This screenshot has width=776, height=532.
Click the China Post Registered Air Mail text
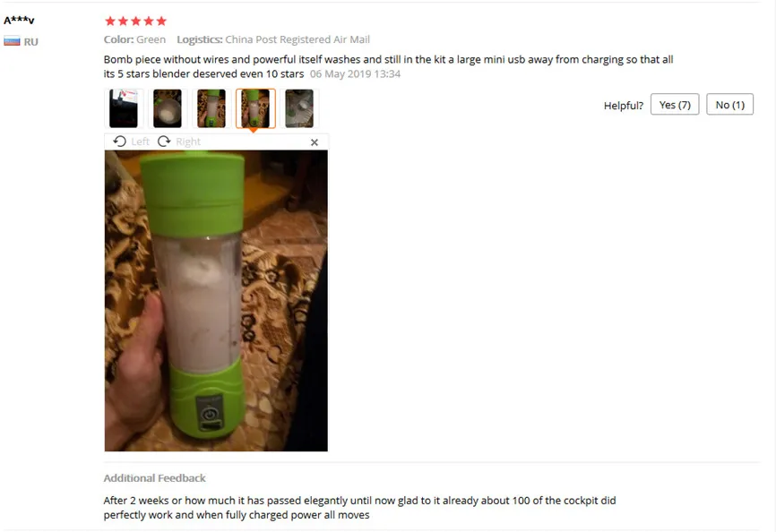297,39
